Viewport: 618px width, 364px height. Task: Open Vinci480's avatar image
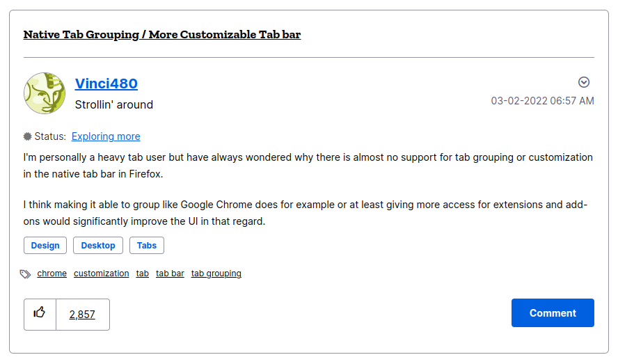pos(45,93)
